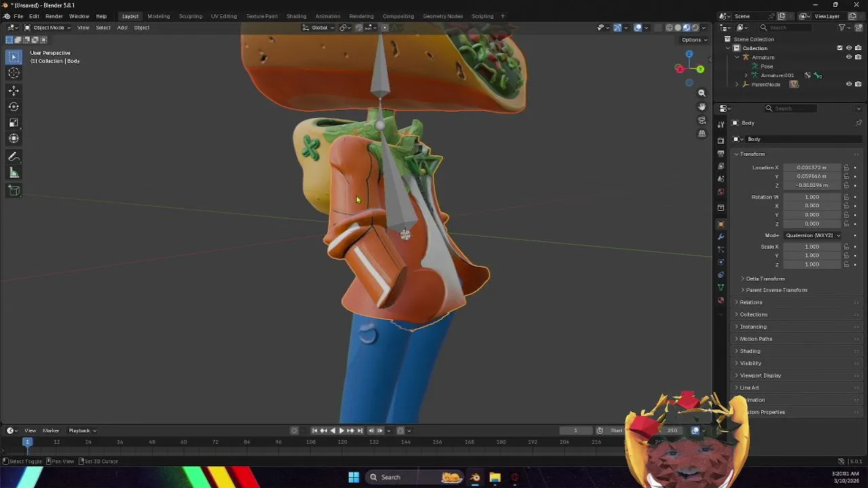Toggle X-ray display in viewport header
The width and height of the screenshot is (868, 488).
click(656, 28)
